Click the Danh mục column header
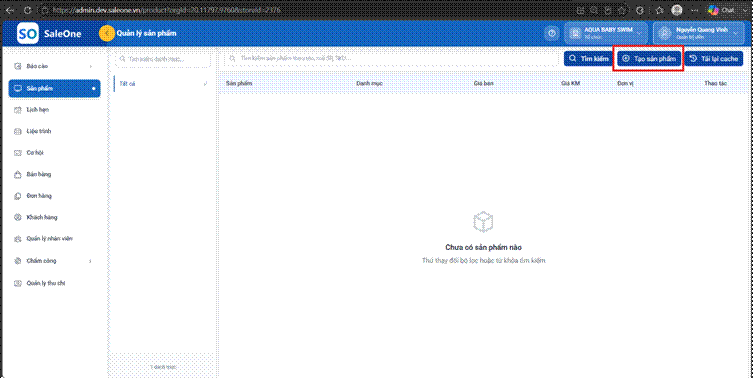 369,84
